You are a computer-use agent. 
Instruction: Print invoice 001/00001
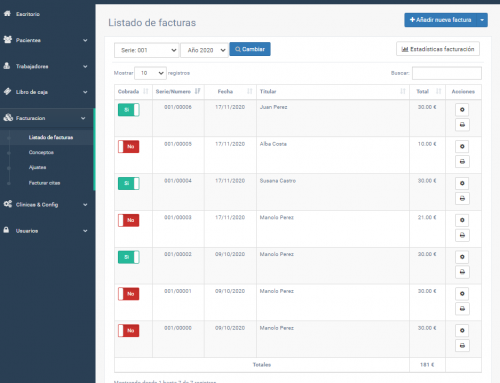click(462, 309)
